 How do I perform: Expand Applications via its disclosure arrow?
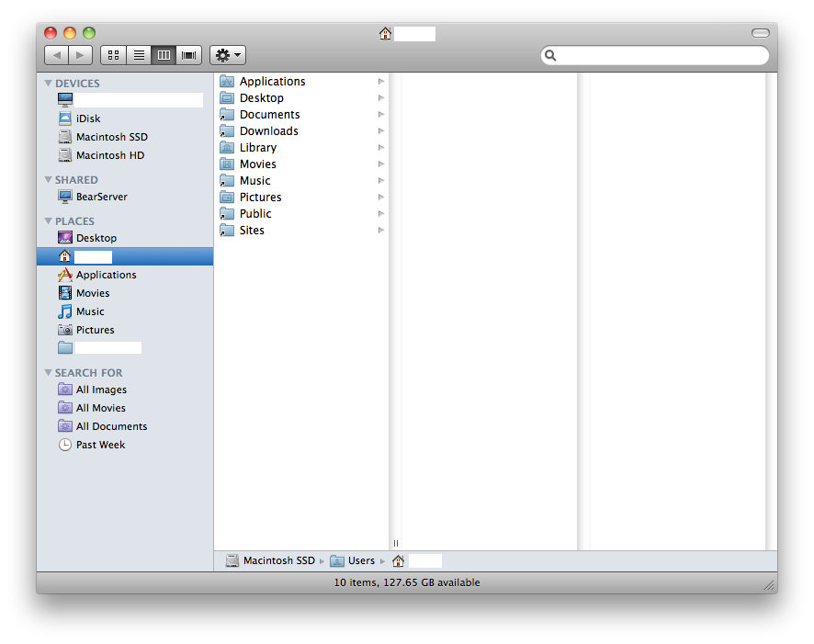point(381,82)
